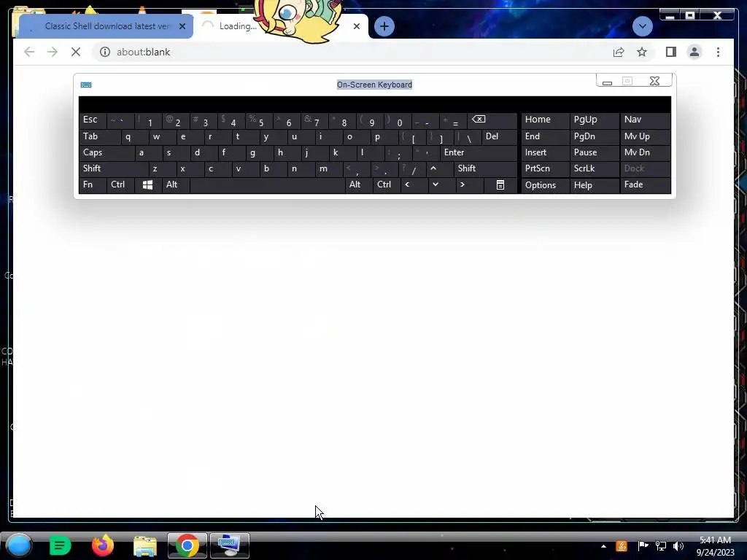Click the volume speaker tray icon
The height and width of the screenshot is (560, 747).
point(678,546)
